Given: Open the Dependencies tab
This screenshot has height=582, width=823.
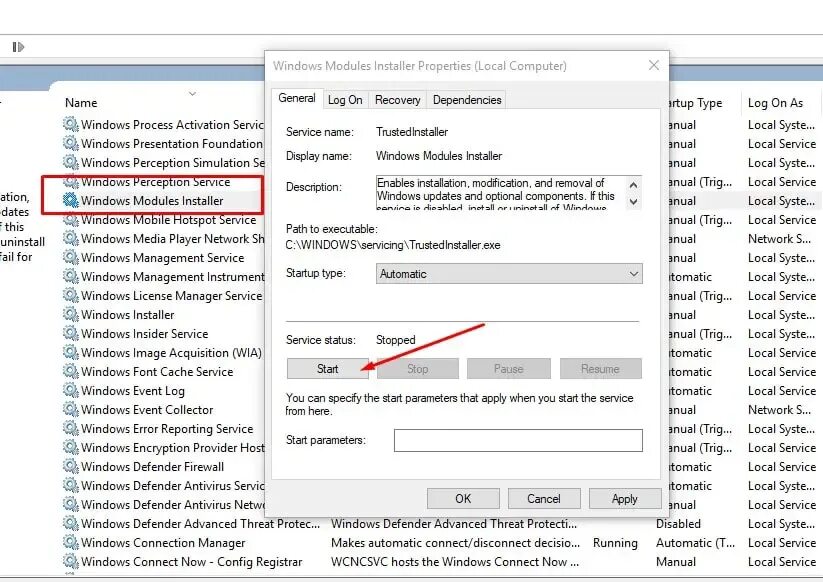Looking at the screenshot, I should point(467,100).
